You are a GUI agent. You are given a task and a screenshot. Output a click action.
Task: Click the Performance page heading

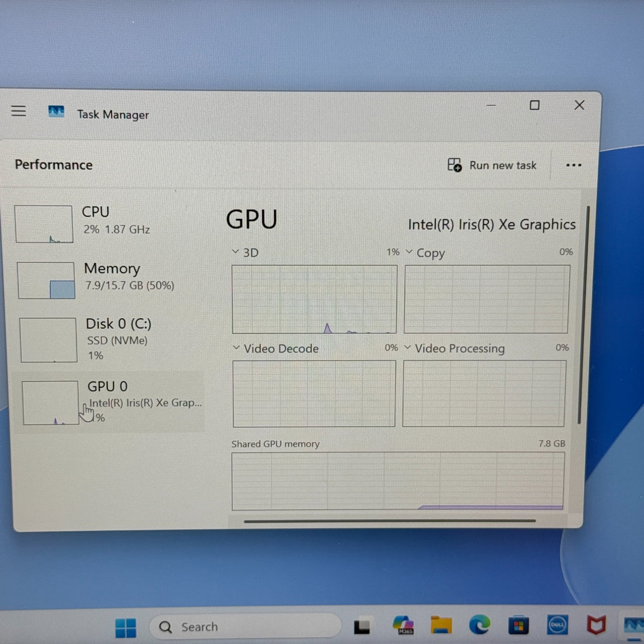[x=54, y=165]
